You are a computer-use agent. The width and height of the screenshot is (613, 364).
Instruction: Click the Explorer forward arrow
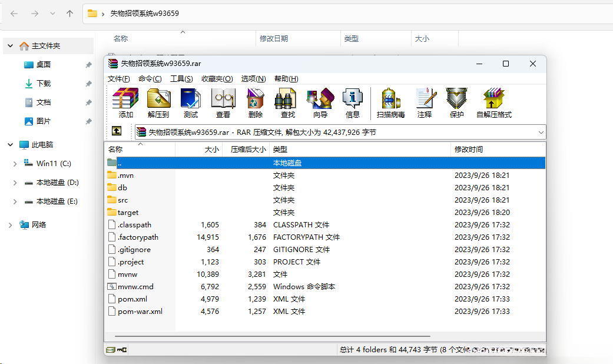pyautogui.click(x=35, y=14)
